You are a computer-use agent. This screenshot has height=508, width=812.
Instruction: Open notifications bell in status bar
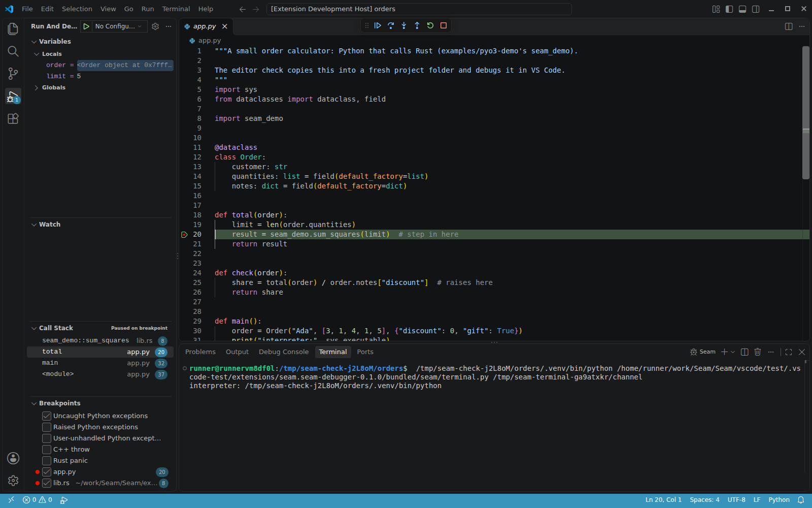coord(801,500)
